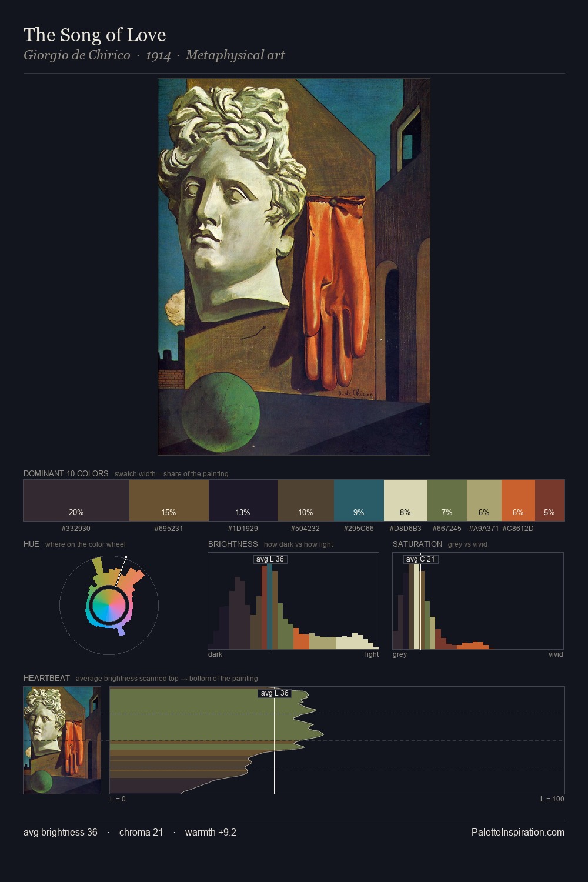The height and width of the screenshot is (882, 588).
Task: Click the 'DOMINANT 10 COLORS' heading
Action: pos(66,473)
